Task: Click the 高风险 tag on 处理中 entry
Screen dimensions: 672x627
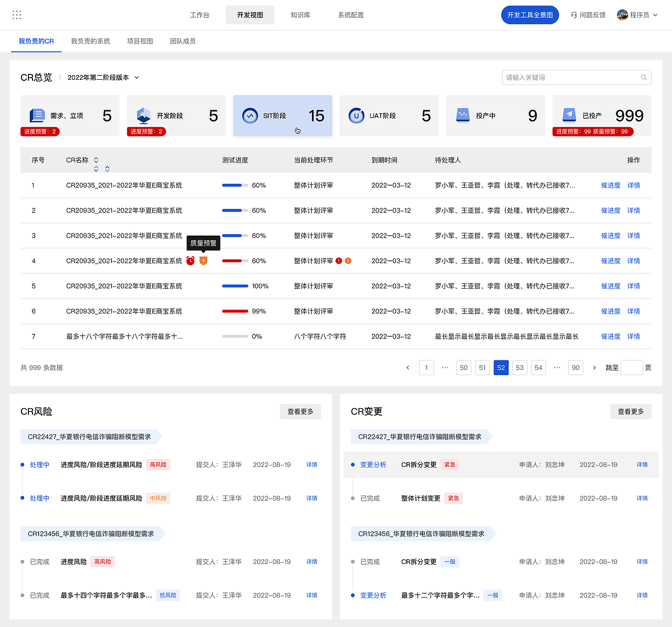Action: [x=158, y=465]
